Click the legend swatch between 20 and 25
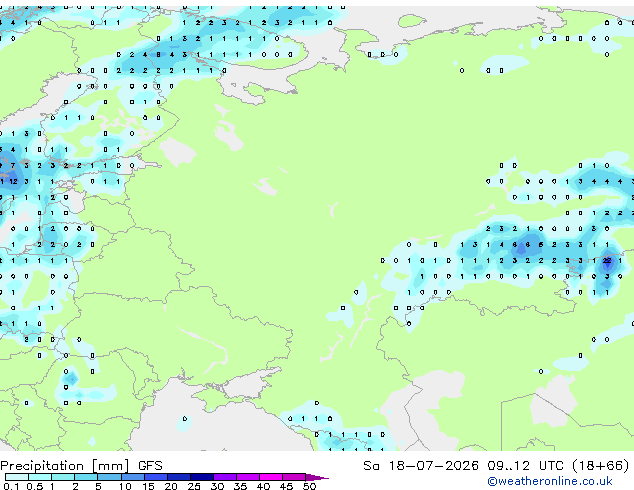 point(178,477)
